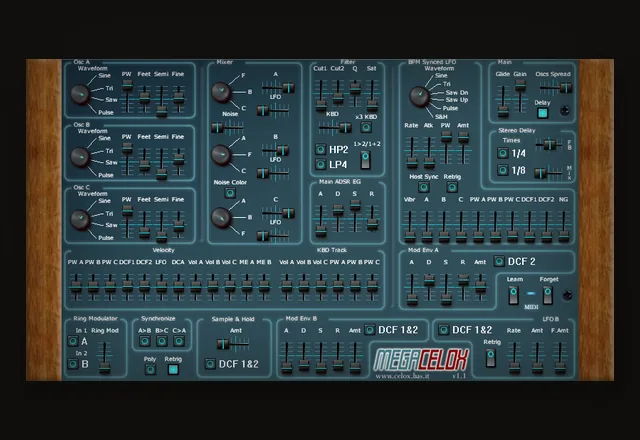Click the Main ADSR Attack slider
Image resolution: width=640 pixels, height=440 pixels.
coord(321,221)
